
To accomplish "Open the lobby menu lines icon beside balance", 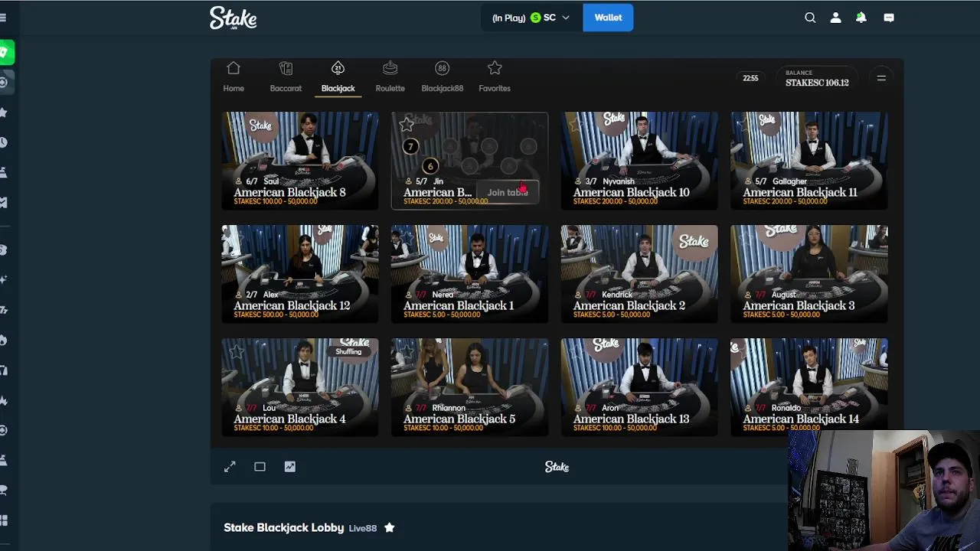I will click(881, 78).
